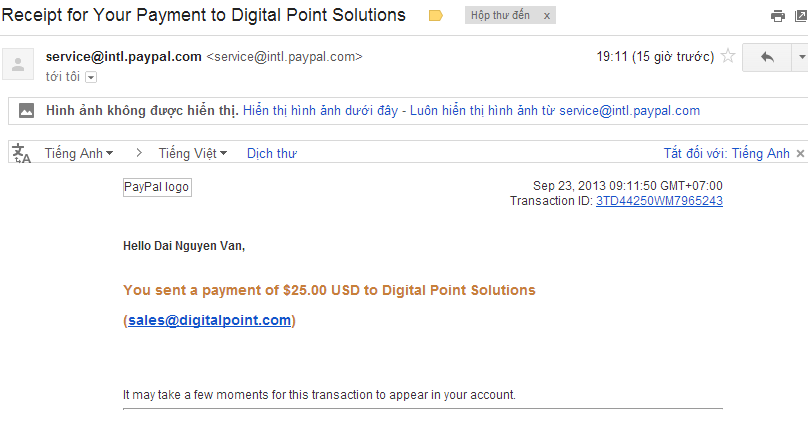Image resolution: width=808 pixels, height=431 pixels.
Task: Open the Tiếng Anh source language dropdown
Action: 79,153
